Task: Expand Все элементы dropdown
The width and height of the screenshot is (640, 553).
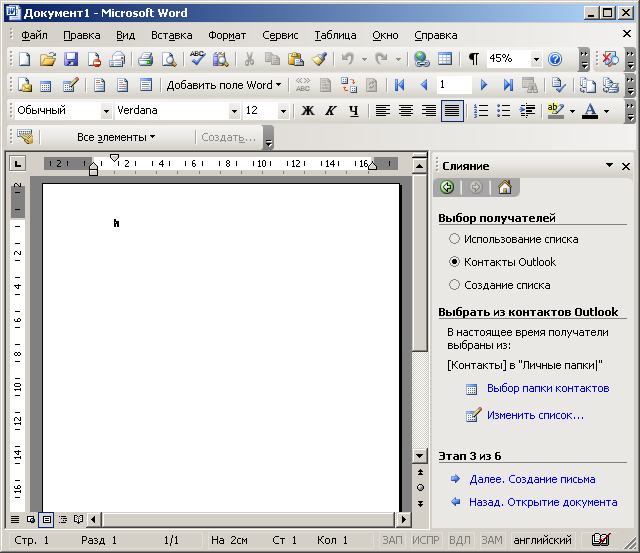Action: [x=116, y=137]
